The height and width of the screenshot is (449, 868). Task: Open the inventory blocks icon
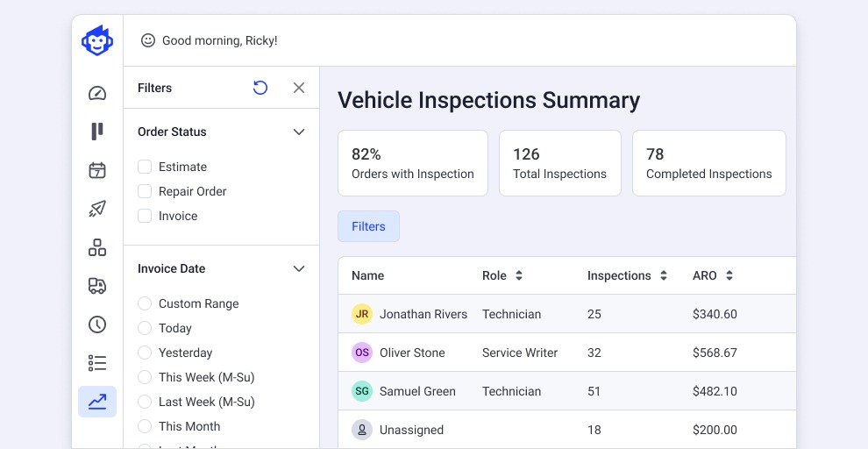pyautogui.click(x=97, y=247)
